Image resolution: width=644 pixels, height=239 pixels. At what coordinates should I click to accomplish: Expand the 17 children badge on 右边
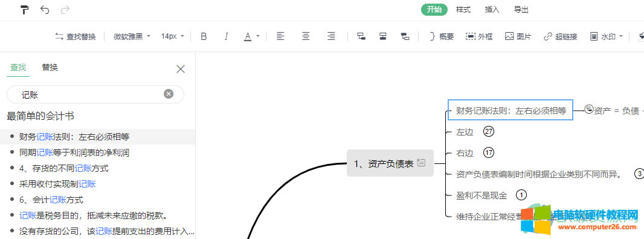[x=488, y=152]
